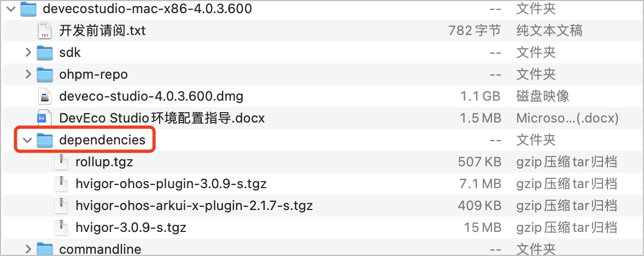
Task: Click the hvigor-ohos-plugin archive icon
Action: (x=61, y=184)
